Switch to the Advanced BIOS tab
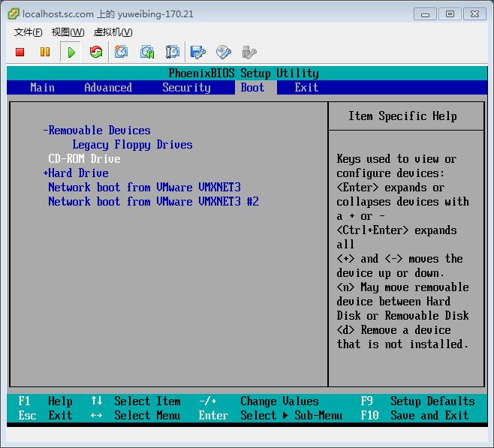494x448 pixels. [x=108, y=88]
